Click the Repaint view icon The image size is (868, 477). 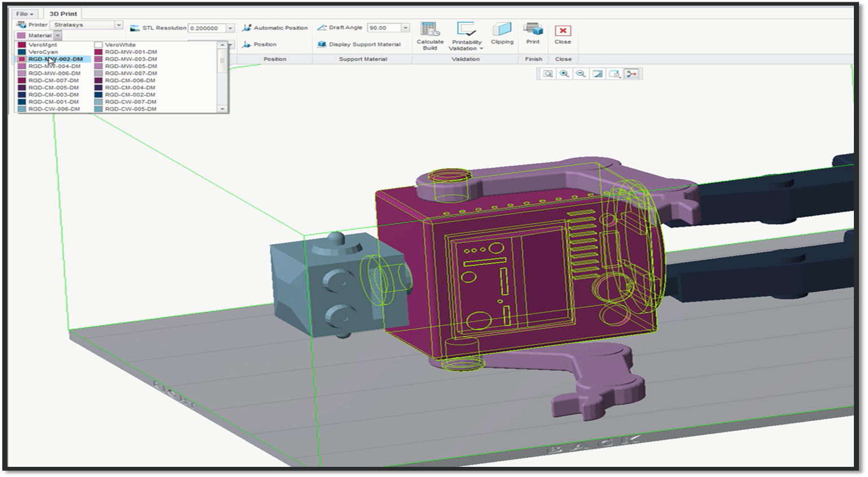[598, 74]
